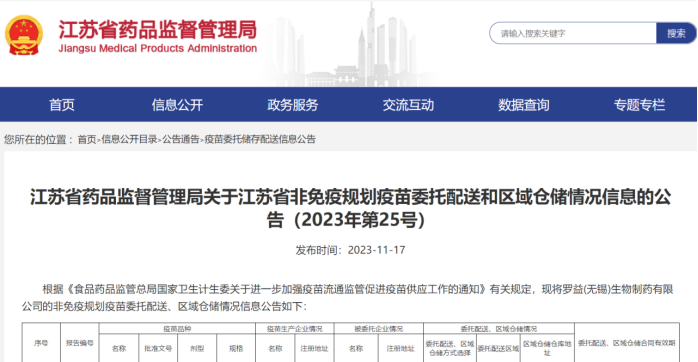Open the 信息公开 navigation menu
The height and width of the screenshot is (362, 698).
click(177, 105)
